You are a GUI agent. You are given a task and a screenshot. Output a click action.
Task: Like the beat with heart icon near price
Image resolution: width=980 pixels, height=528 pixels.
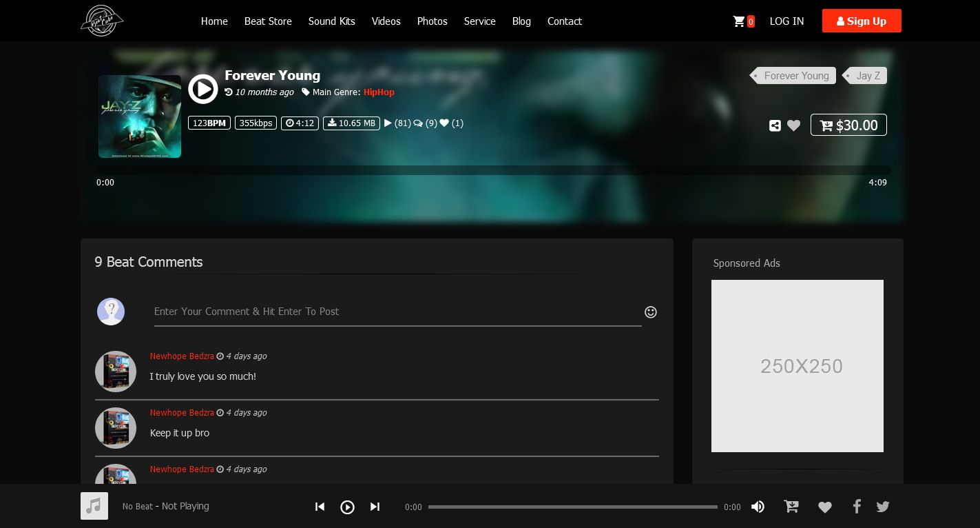pyautogui.click(x=794, y=125)
